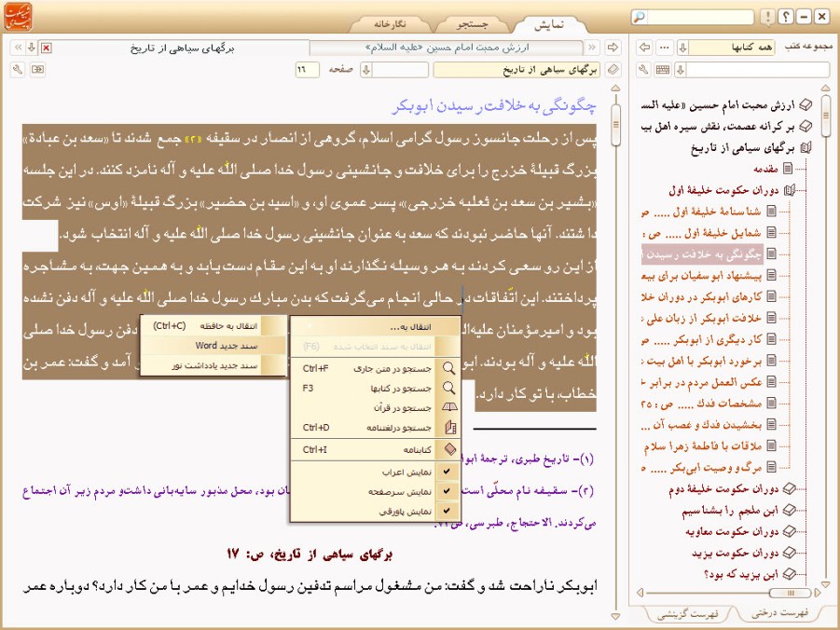Open the انتقال به... context menu item

(x=375, y=327)
